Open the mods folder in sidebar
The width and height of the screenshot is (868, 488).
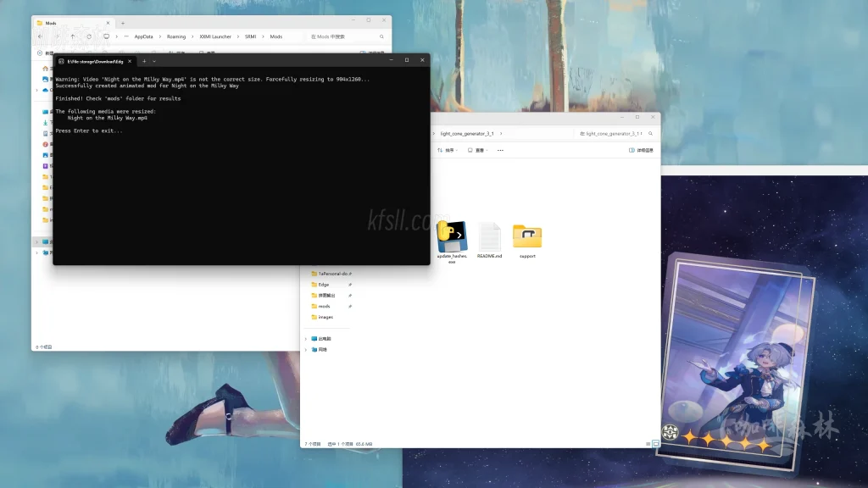[x=324, y=306]
